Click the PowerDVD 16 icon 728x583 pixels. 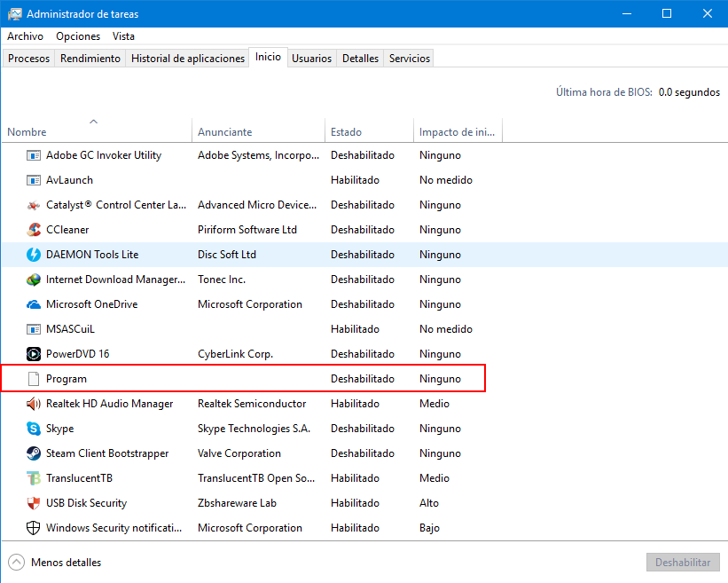point(34,354)
